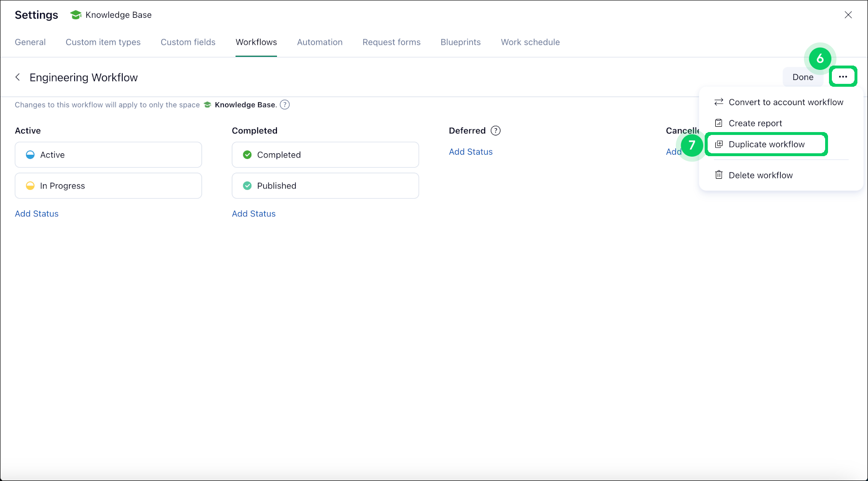
Task: Click the report icon next to Create report
Action: point(719,123)
